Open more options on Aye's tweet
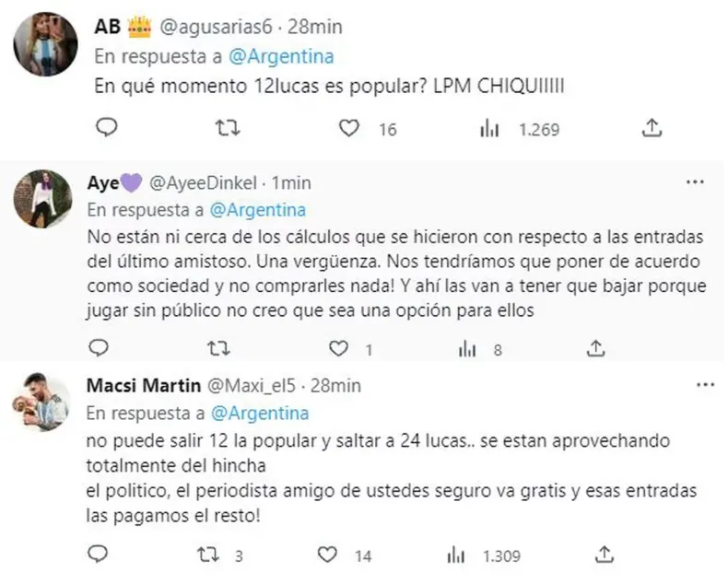This screenshot has width=728, height=584. [695, 182]
